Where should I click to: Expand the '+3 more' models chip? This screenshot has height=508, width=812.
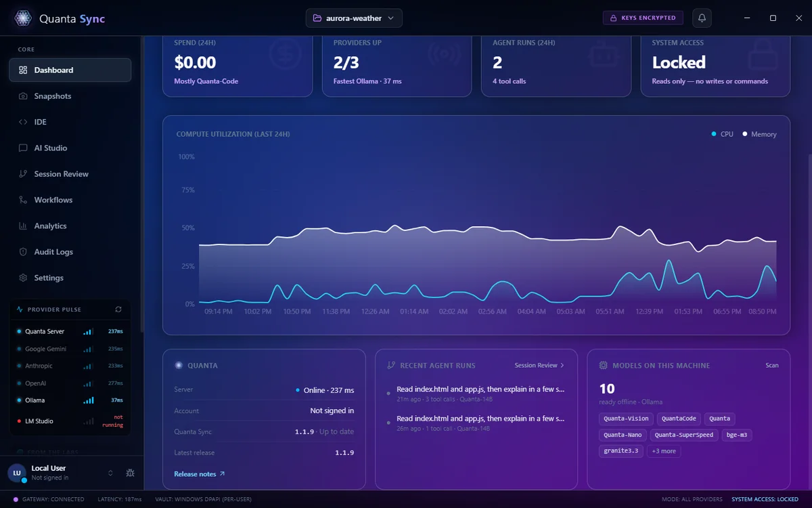click(x=664, y=451)
